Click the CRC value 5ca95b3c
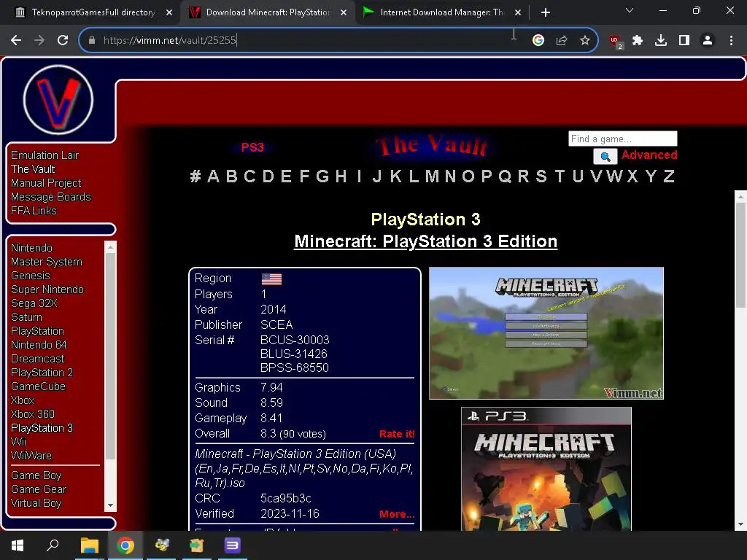 point(286,498)
